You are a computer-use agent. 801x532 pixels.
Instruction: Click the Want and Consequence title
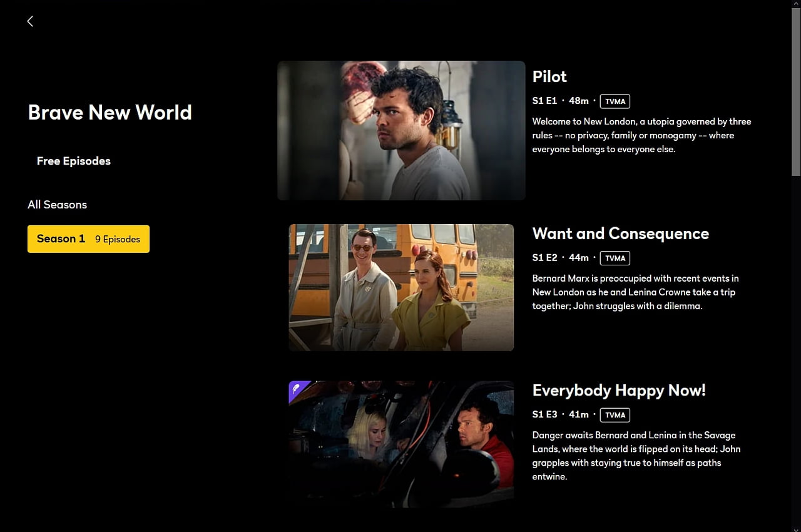621,233
